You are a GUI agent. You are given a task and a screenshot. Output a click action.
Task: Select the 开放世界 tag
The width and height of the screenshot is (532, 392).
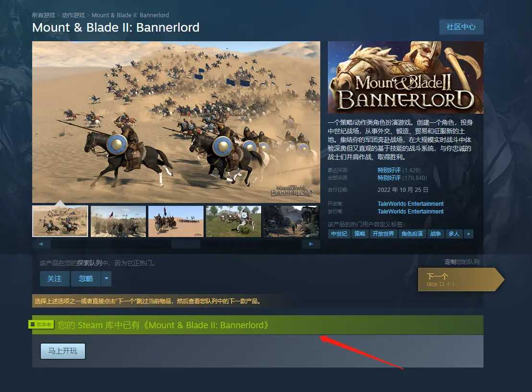click(383, 234)
